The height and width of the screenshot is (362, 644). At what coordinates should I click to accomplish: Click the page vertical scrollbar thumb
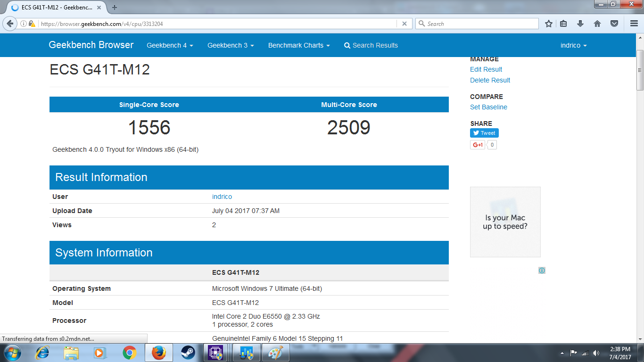[640, 70]
